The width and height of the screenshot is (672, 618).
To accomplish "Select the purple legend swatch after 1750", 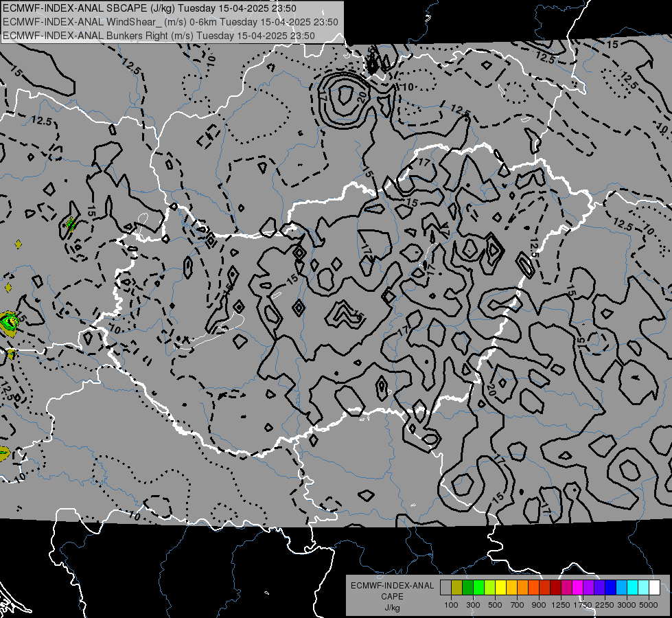I will pyautogui.click(x=588, y=588).
